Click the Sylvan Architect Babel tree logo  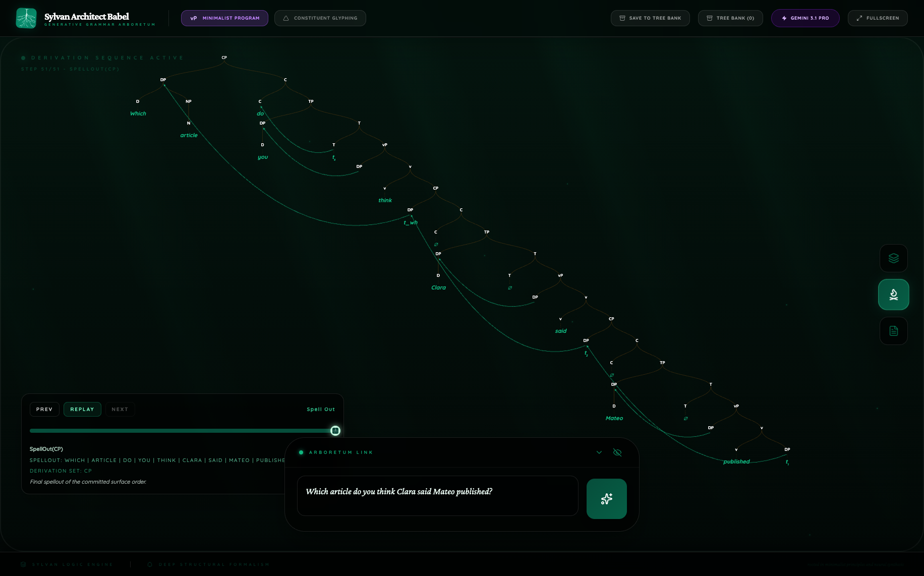[26, 18]
